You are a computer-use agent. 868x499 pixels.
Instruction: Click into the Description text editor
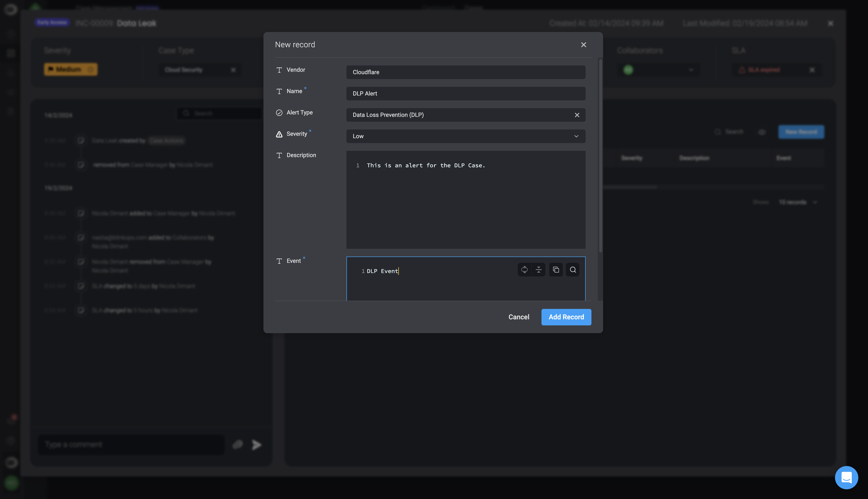466,200
